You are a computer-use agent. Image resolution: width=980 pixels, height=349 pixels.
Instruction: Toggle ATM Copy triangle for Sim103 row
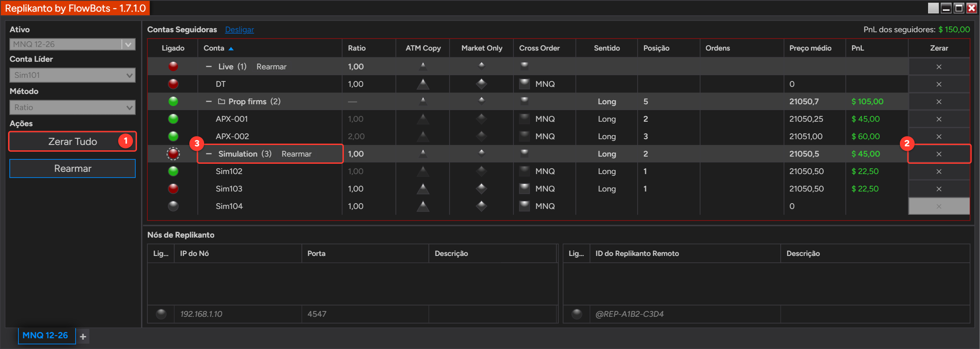[423, 188]
